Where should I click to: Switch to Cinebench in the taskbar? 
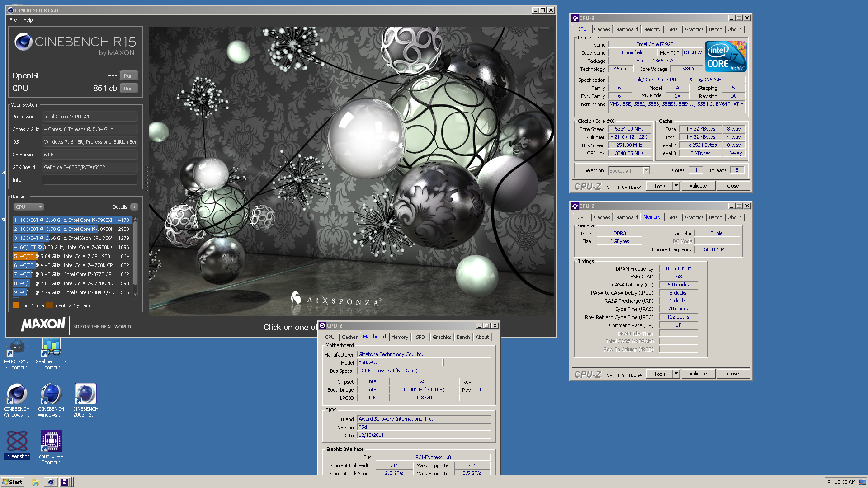point(51,482)
